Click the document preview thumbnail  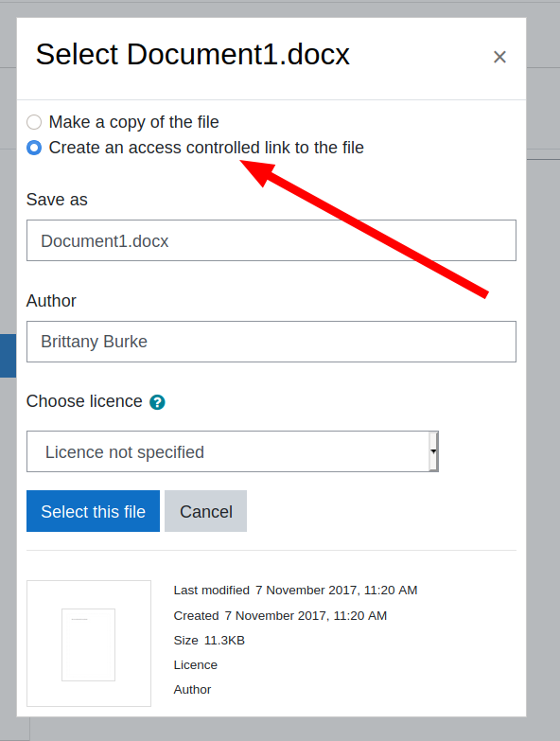[89, 644]
